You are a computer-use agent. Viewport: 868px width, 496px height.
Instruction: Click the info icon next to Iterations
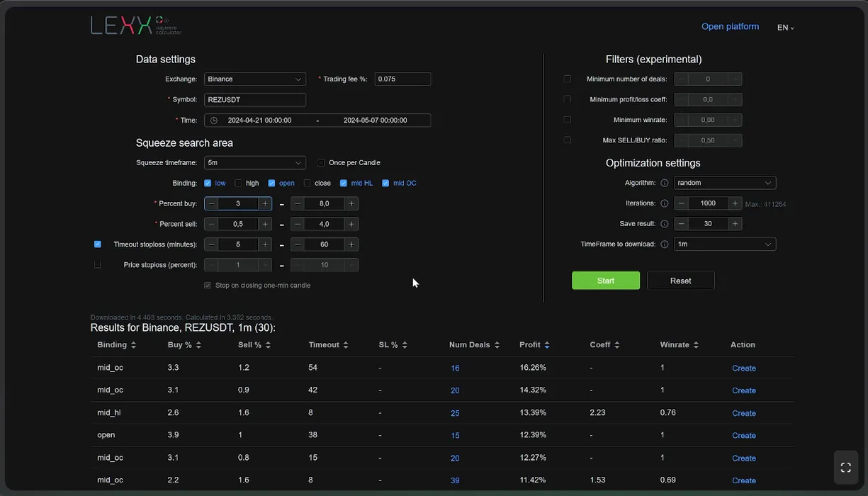pyautogui.click(x=665, y=203)
